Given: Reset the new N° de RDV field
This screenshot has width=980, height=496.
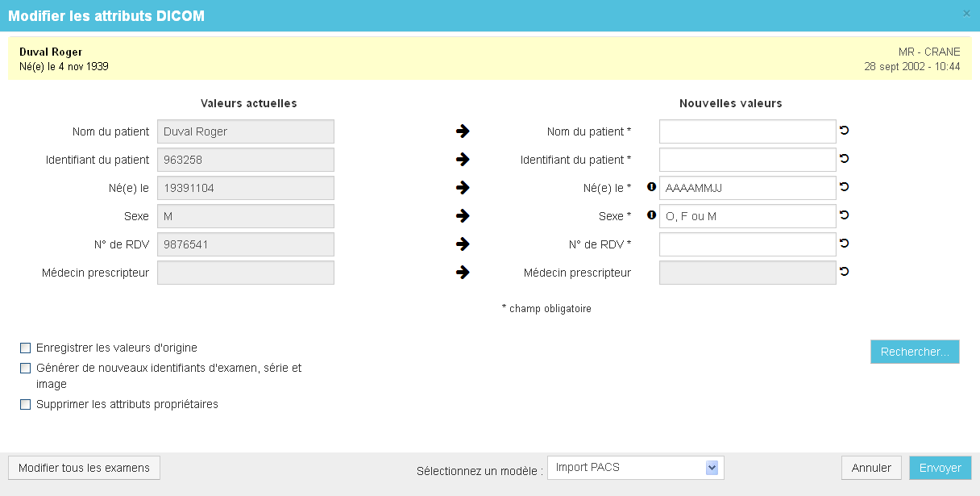Looking at the screenshot, I should coord(845,244).
